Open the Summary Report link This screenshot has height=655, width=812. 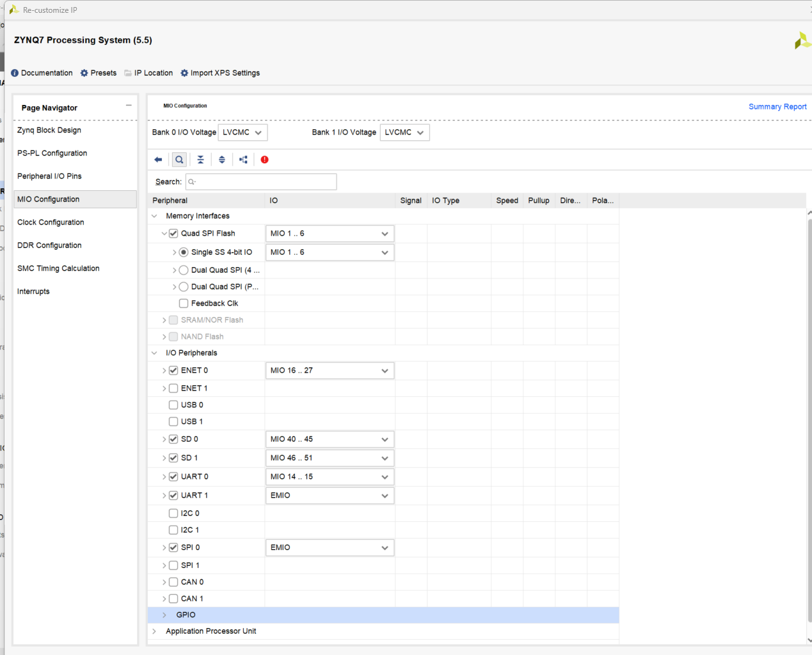point(777,107)
